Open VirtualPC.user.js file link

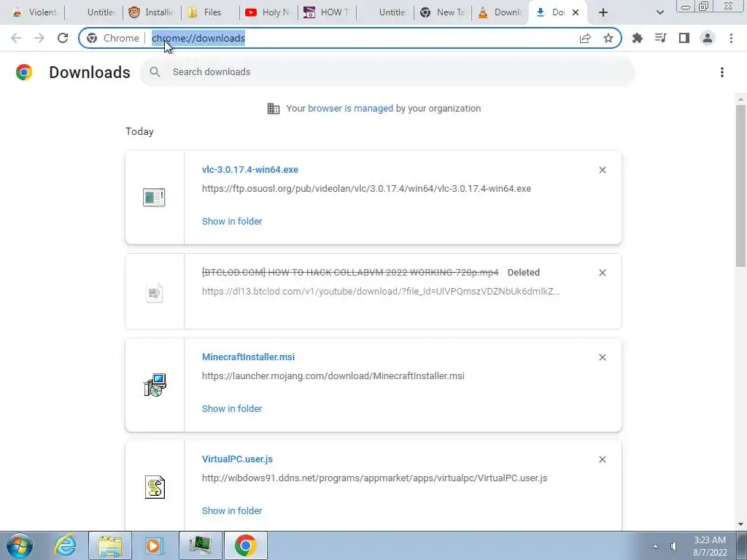(x=237, y=459)
